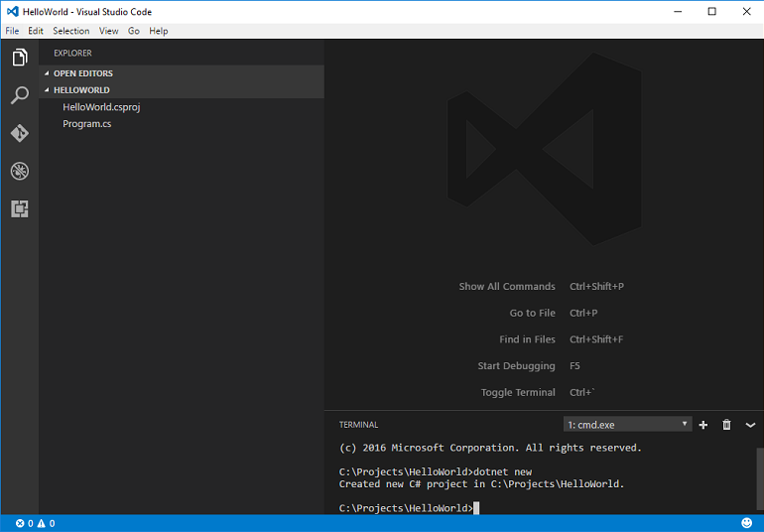Click the Ctrl+Shift+P shortcut text
This screenshot has width=764, height=532.
[x=597, y=286]
